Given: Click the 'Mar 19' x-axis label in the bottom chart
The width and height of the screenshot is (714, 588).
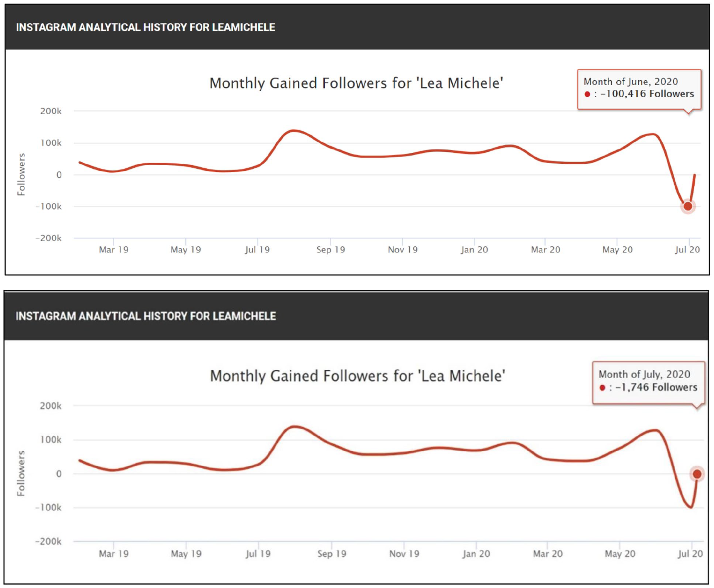Looking at the screenshot, I should 114,554.
